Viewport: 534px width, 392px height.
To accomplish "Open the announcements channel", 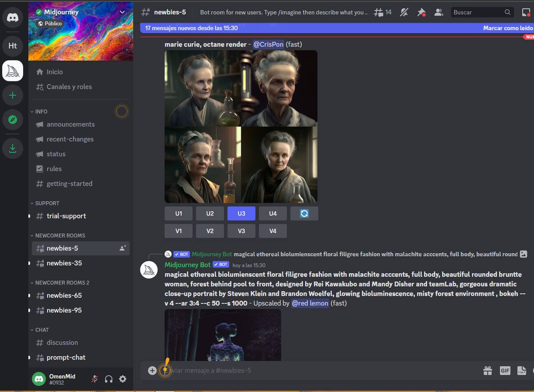I will 70,124.
